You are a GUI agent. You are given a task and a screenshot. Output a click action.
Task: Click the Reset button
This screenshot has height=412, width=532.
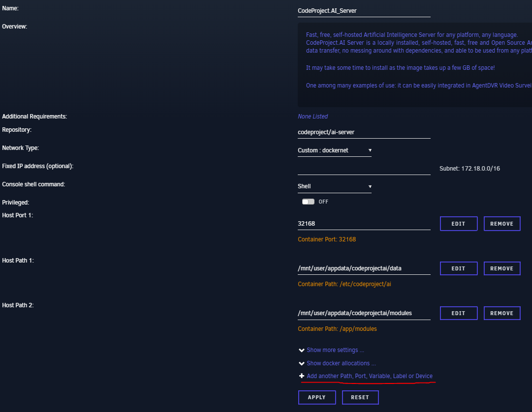[x=360, y=397]
